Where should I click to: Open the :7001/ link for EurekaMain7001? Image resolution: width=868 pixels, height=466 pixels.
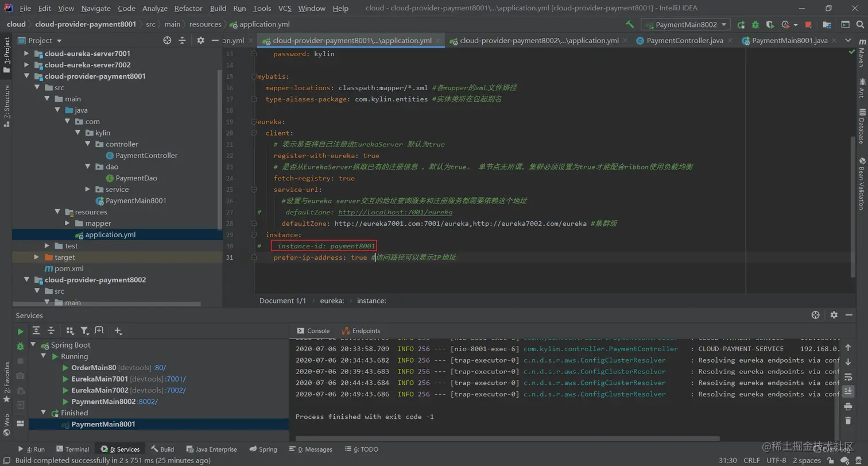pyautogui.click(x=175, y=379)
